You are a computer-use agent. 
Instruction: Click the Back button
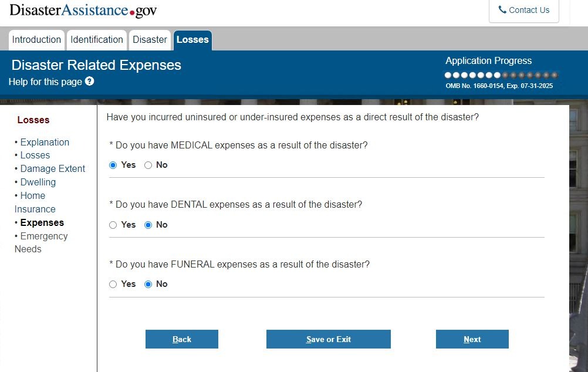click(182, 339)
